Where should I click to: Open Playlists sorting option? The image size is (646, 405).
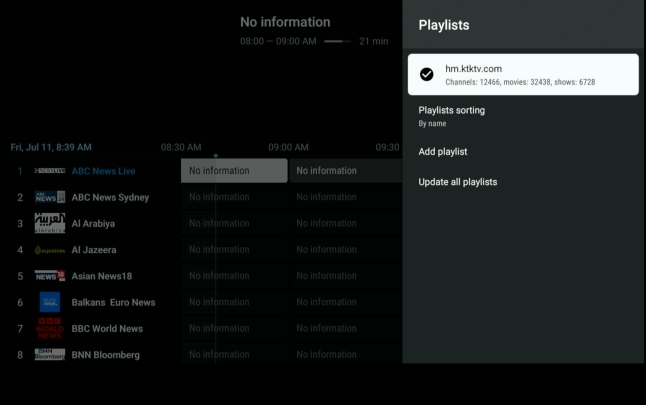click(x=452, y=115)
